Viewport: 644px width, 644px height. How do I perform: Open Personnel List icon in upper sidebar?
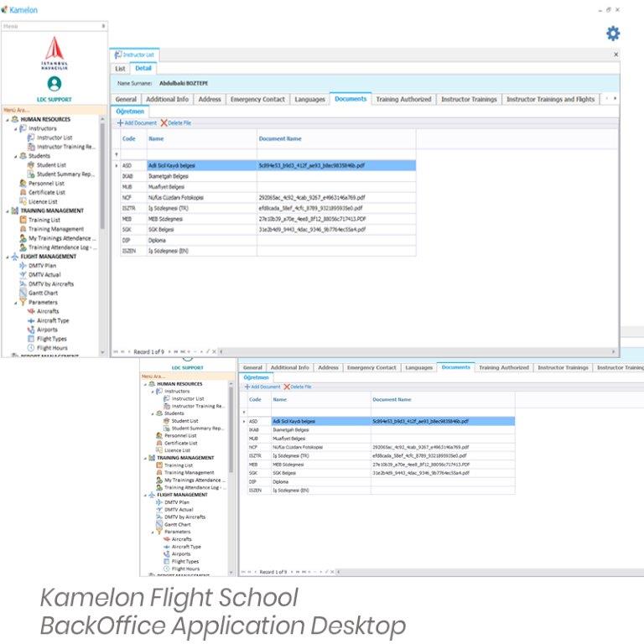click(23, 183)
